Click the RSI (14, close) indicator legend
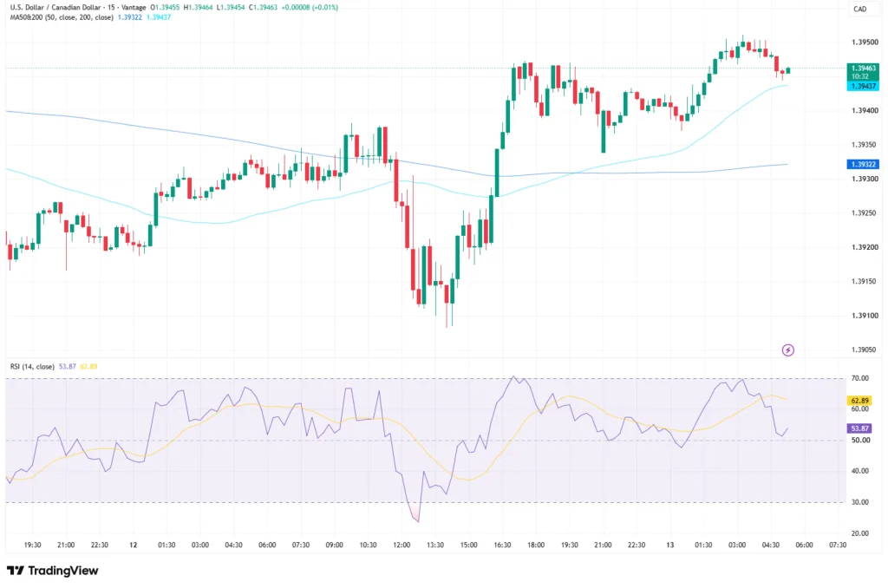This screenshot has width=888, height=588. 32,367
